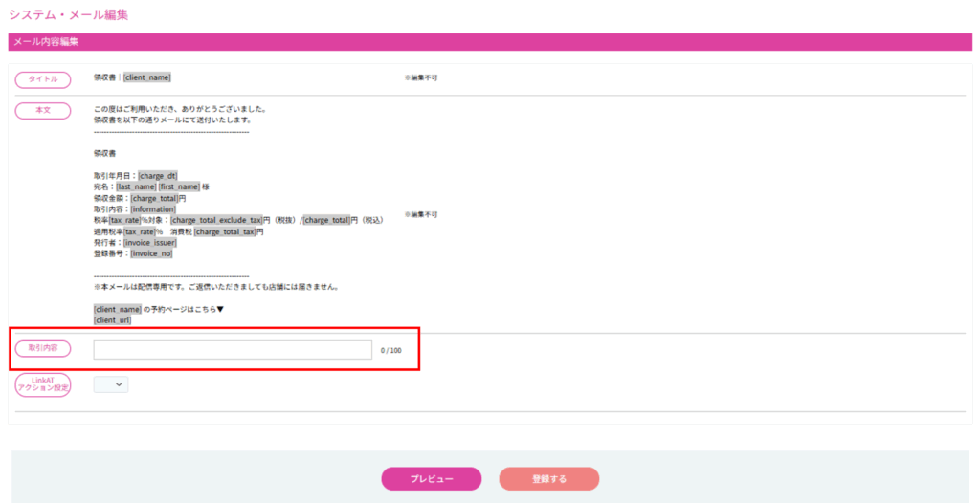Click the [client_name] tag in title row
The image size is (980, 503).
coord(146,77)
